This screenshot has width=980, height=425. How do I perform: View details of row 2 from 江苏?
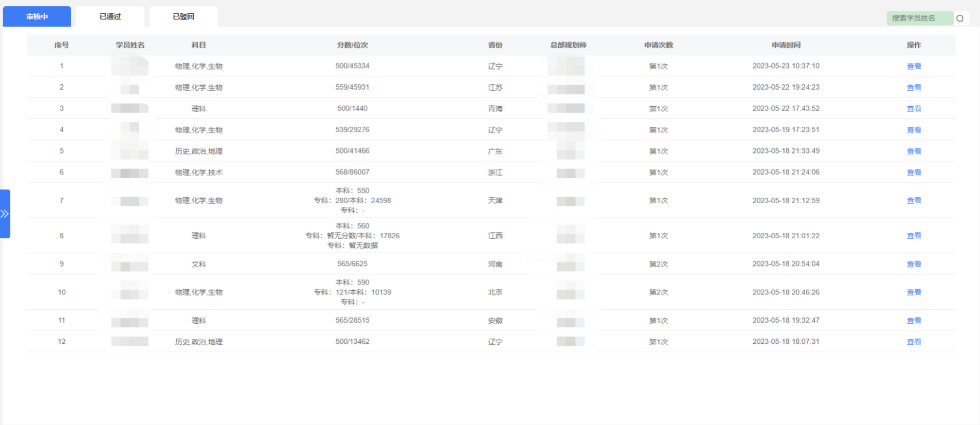[x=914, y=88]
